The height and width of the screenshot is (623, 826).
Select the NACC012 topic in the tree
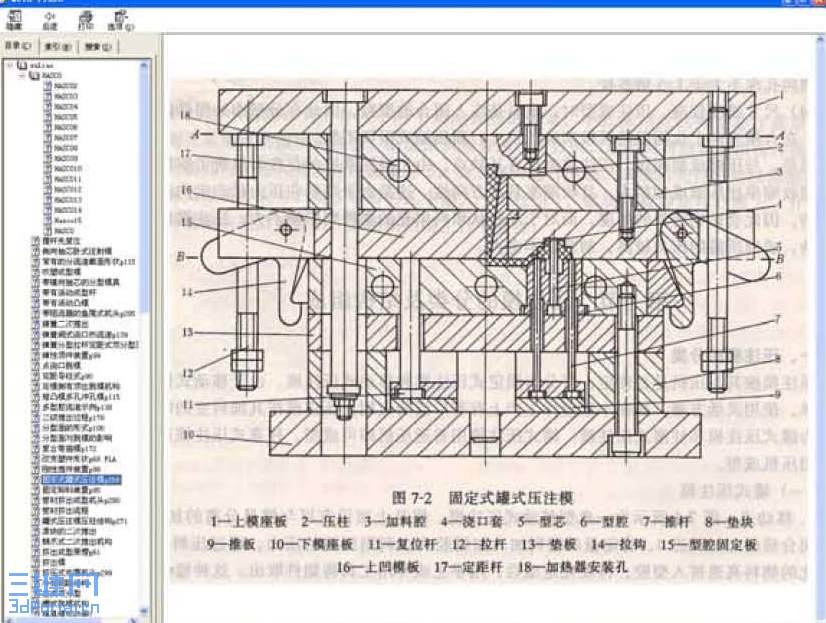(x=68, y=190)
